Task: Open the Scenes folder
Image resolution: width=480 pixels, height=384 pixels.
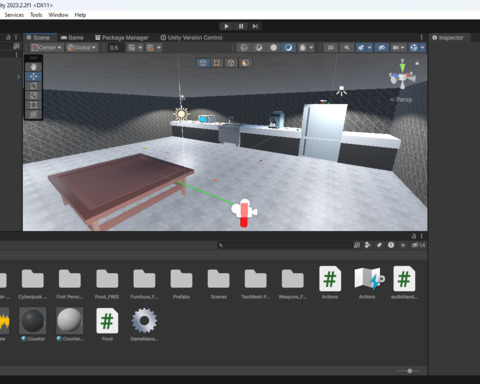Action: 219,284
